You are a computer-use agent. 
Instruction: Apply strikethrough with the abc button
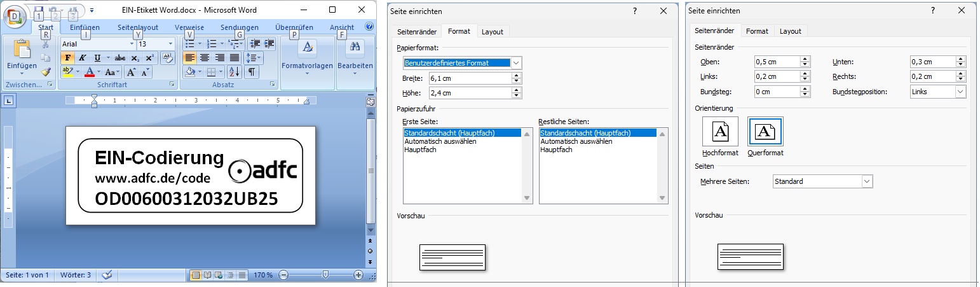119,58
